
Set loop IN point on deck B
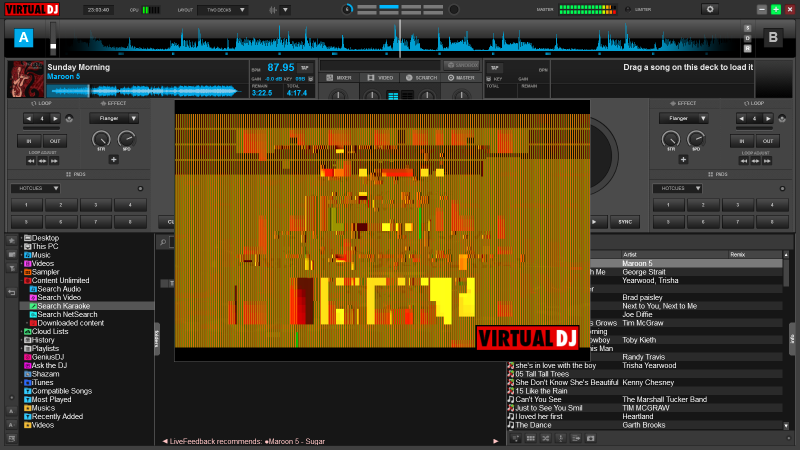742,141
